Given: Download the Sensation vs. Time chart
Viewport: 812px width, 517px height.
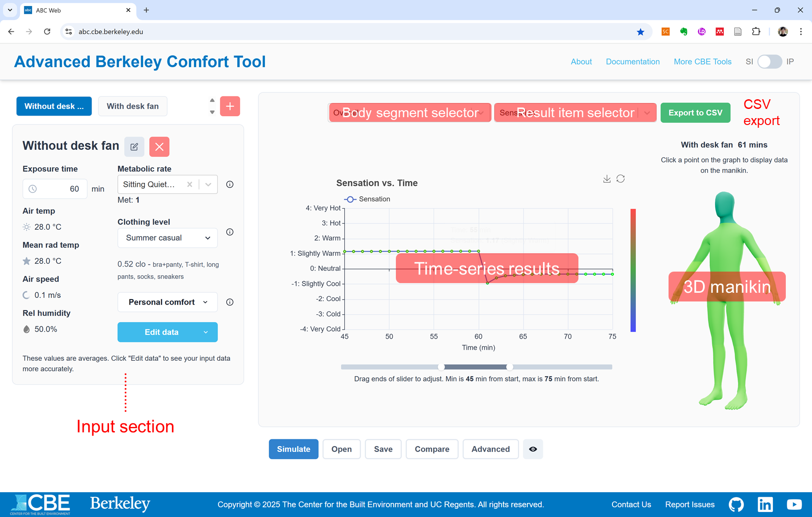Looking at the screenshot, I should point(606,179).
